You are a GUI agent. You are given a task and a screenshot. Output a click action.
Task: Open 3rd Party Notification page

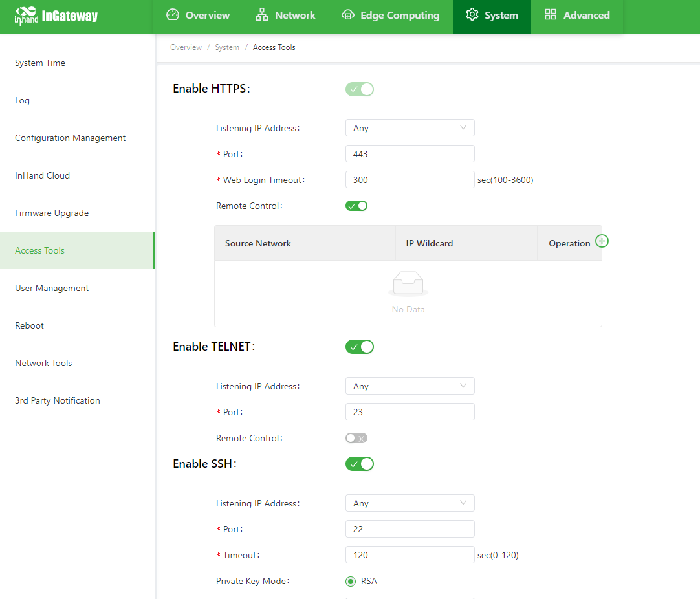77,400
